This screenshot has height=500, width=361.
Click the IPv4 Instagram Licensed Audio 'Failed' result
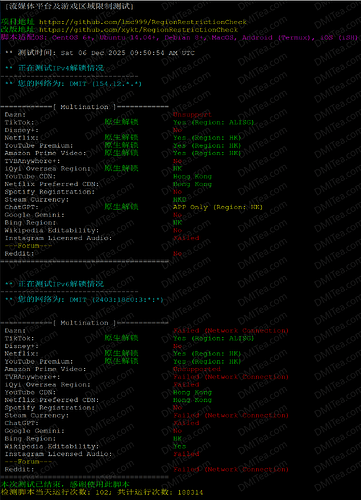pos(186,238)
